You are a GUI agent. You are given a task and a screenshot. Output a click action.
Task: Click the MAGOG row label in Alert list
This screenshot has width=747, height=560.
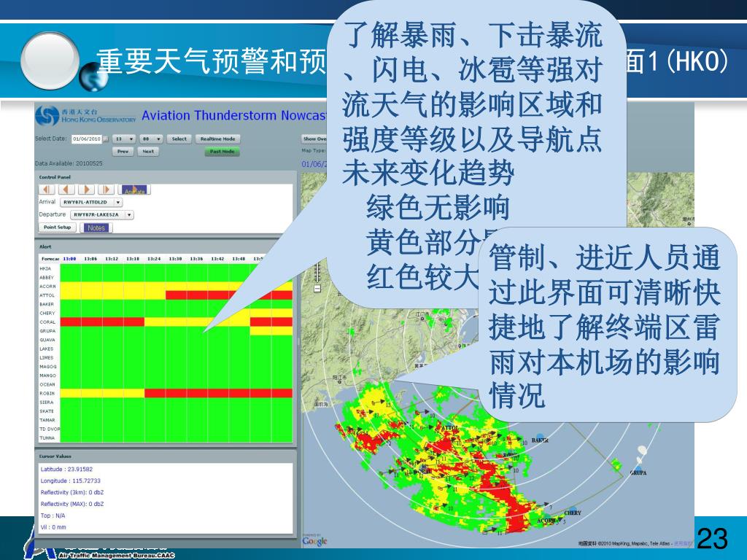pyautogui.click(x=48, y=367)
